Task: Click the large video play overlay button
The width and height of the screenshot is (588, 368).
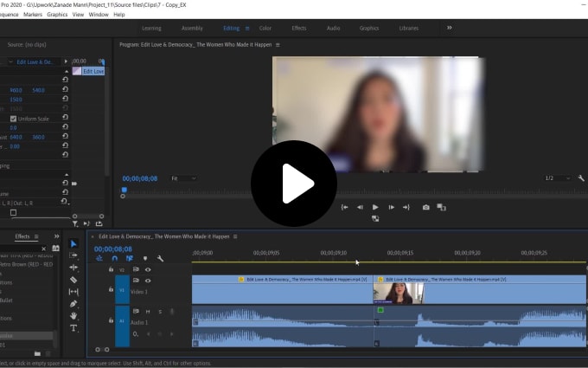Action: pos(294,184)
